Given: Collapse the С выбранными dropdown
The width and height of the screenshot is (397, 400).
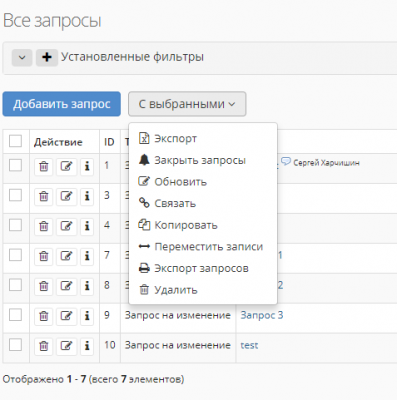Looking at the screenshot, I should 187,104.
